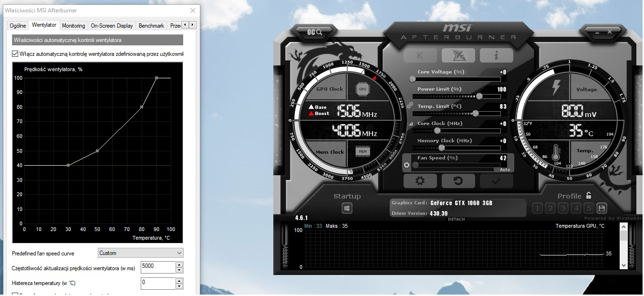The width and height of the screenshot is (644, 296).
Task: Minimize the Afterburner skin window
Action: pos(597,32)
